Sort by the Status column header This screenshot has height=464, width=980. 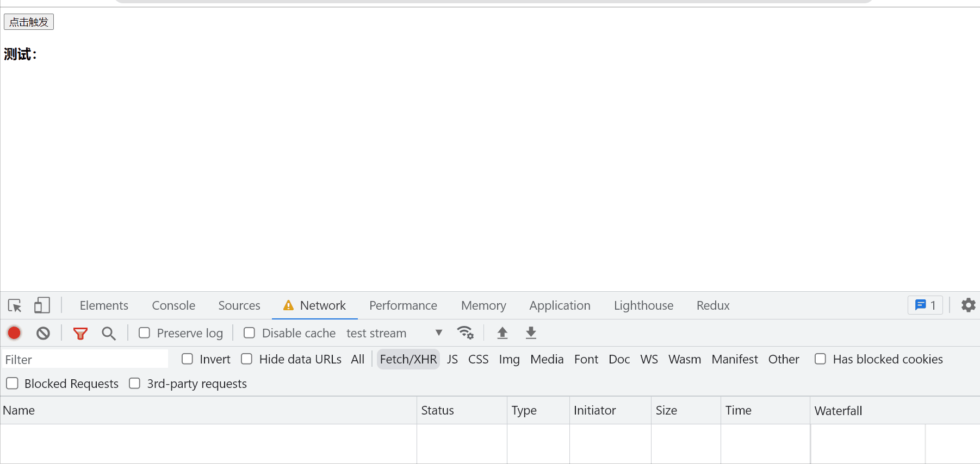462,410
